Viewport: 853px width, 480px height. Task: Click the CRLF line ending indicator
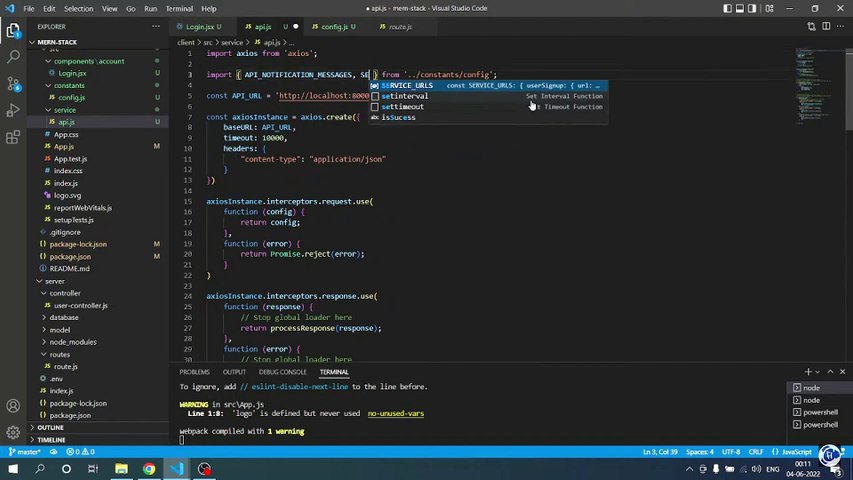pos(756,452)
